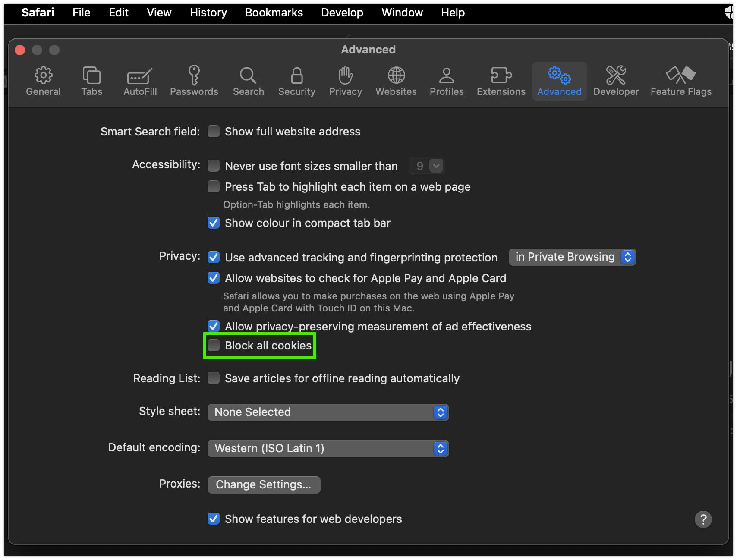Viewport: 737px width, 560px height.
Task: Open the Feature Flags settings pane
Action: pos(681,81)
